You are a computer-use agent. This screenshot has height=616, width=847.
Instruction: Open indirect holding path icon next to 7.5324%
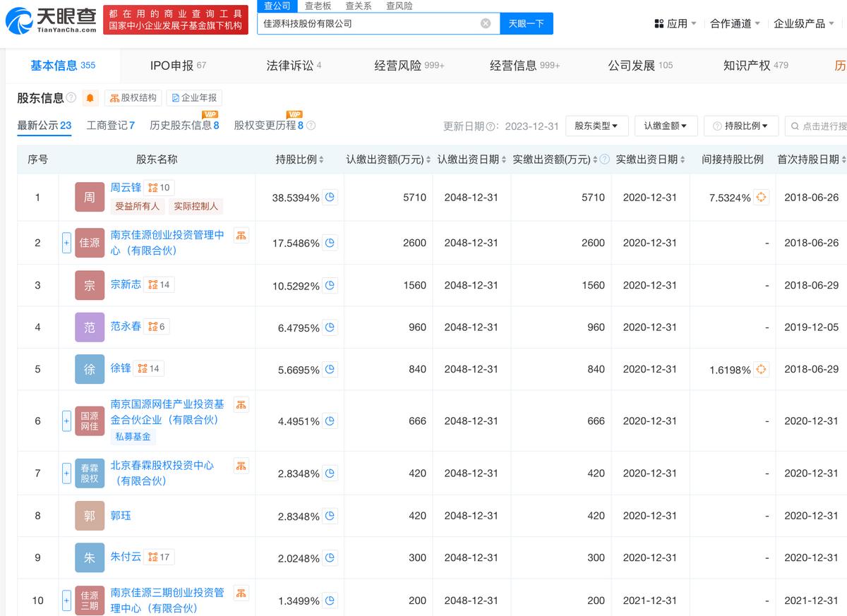coord(761,198)
